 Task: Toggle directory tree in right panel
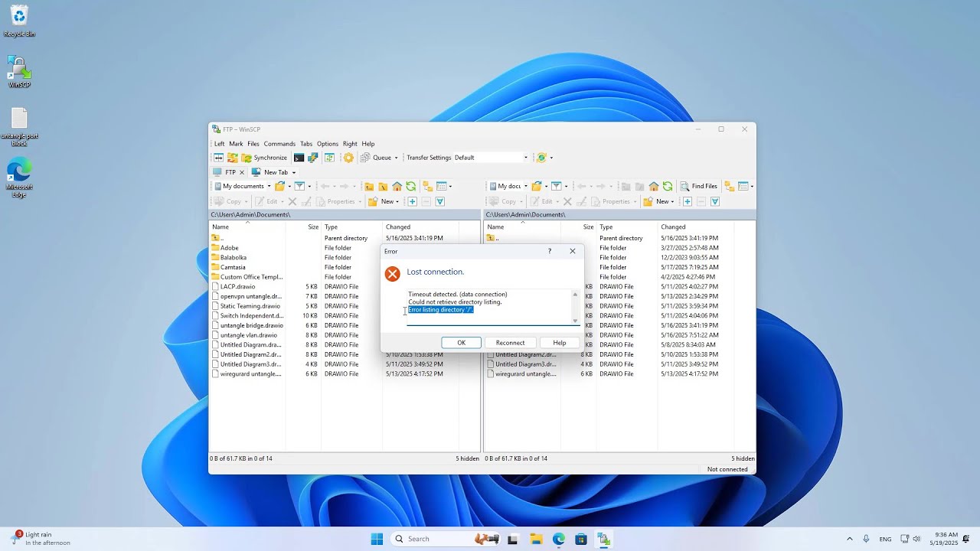point(729,186)
